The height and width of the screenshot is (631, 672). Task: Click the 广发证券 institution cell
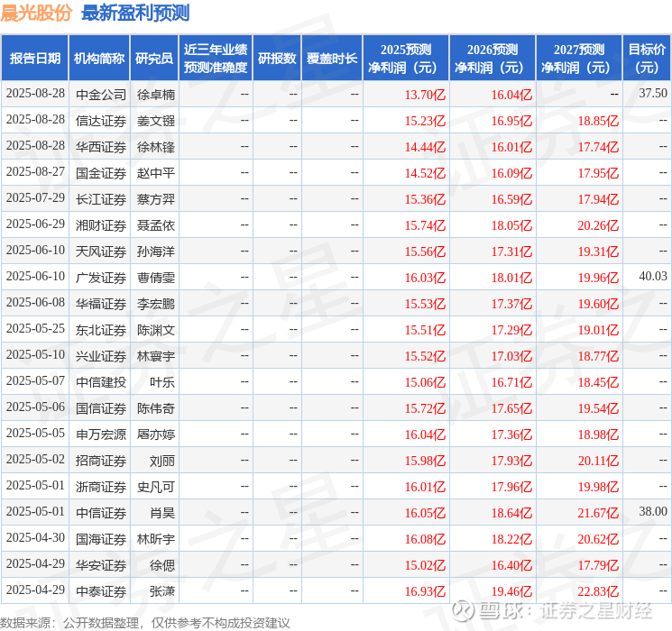point(101,278)
